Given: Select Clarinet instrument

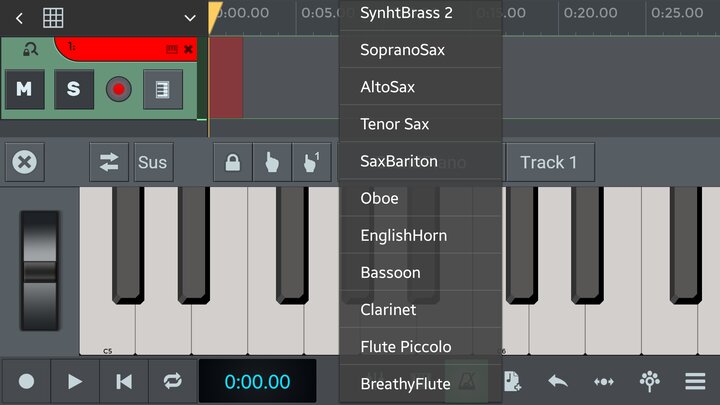Looking at the screenshot, I should click(x=421, y=310).
